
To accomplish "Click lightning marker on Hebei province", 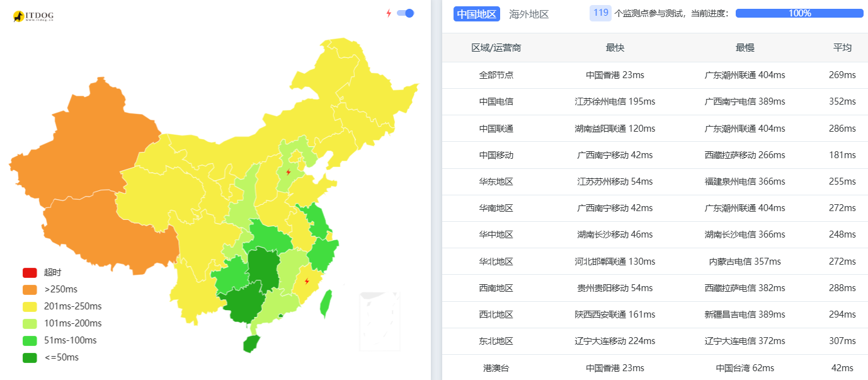I will pos(288,172).
